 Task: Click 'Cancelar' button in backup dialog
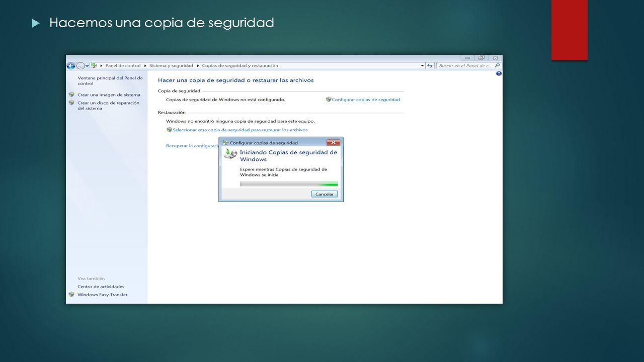point(325,194)
